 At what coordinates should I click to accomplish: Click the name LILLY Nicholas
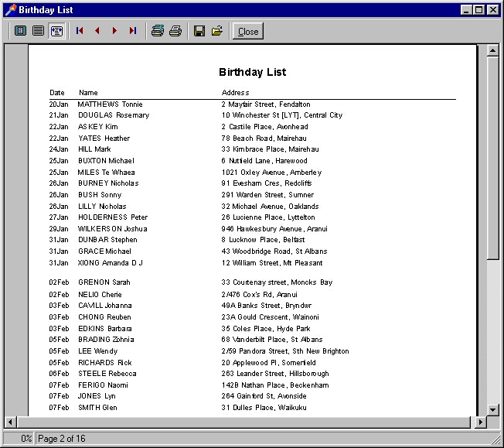[x=102, y=207]
